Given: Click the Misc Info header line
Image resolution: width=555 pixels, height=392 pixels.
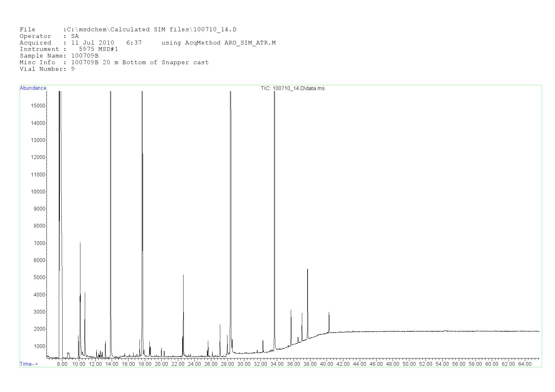Looking at the screenshot, I should click(x=114, y=63).
